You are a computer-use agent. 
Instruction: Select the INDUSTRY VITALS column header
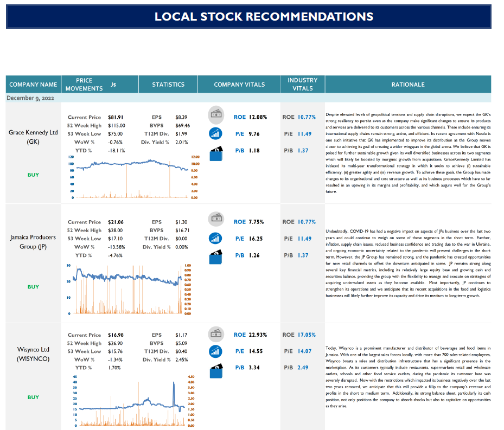(x=303, y=85)
